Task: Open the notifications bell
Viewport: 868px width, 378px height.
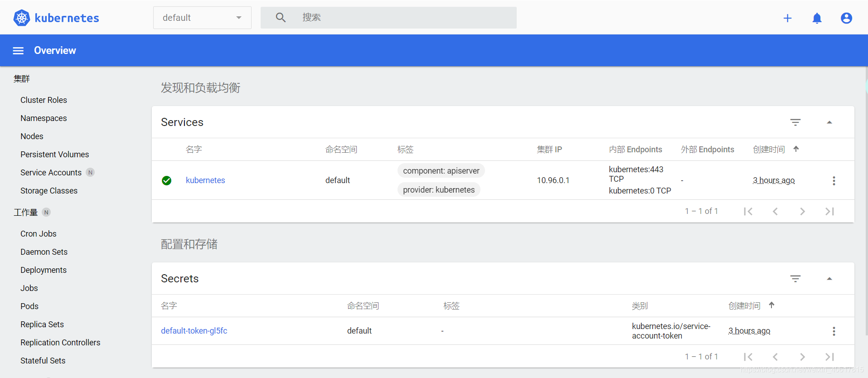Action: tap(817, 18)
